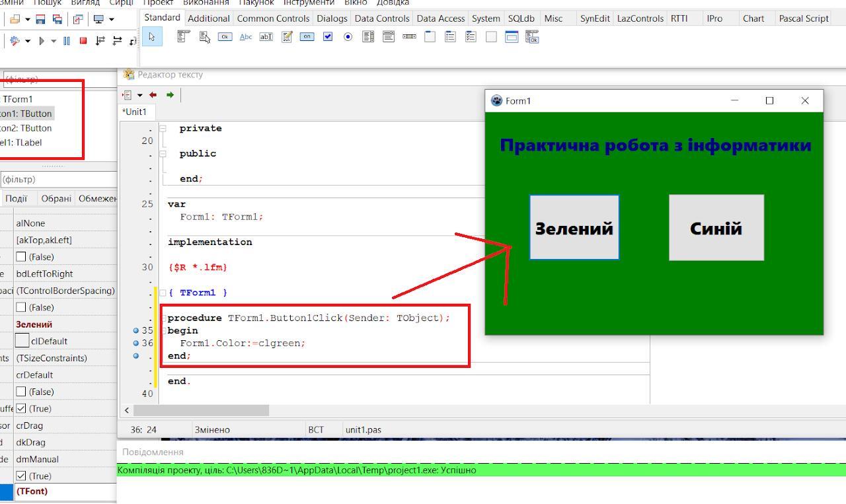Open the desktop/view mode dropdown arrow
The width and height of the screenshot is (846, 504).
(x=111, y=20)
